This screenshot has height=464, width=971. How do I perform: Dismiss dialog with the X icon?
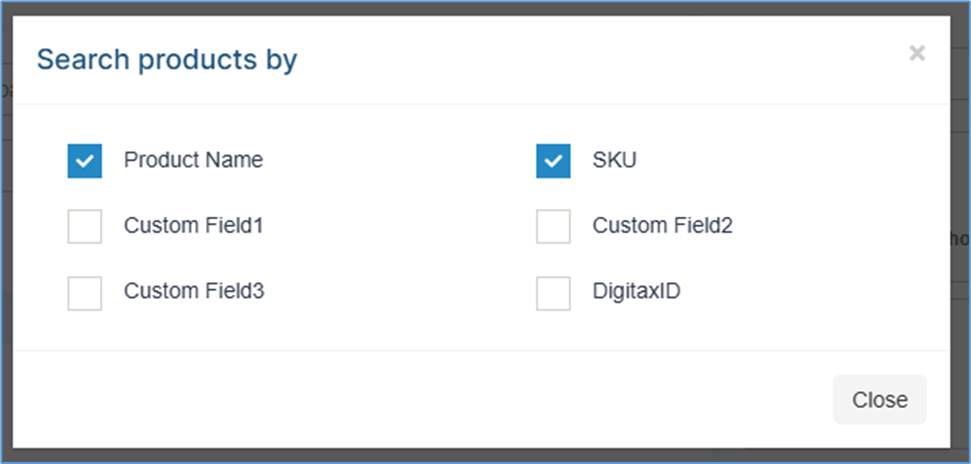click(917, 54)
